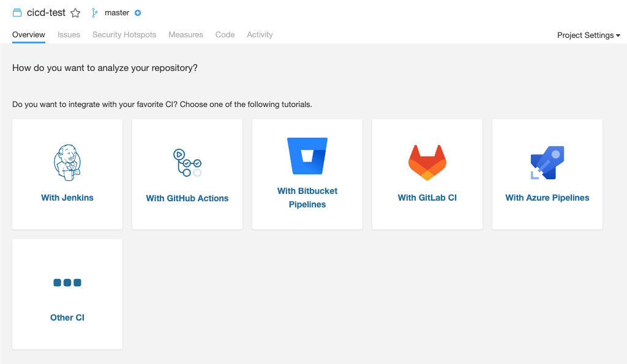The height and width of the screenshot is (364, 627).
Task: Click the blue plus icon next to master
Action: pyautogui.click(x=138, y=13)
